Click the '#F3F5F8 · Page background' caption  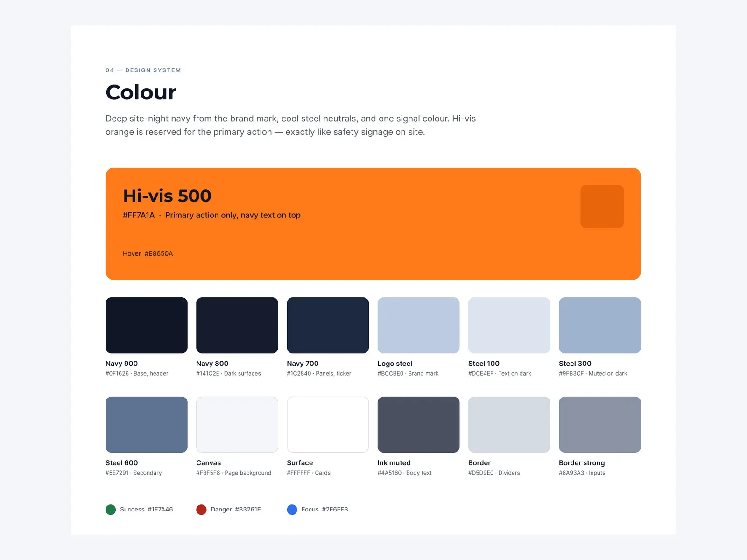(x=233, y=473)
